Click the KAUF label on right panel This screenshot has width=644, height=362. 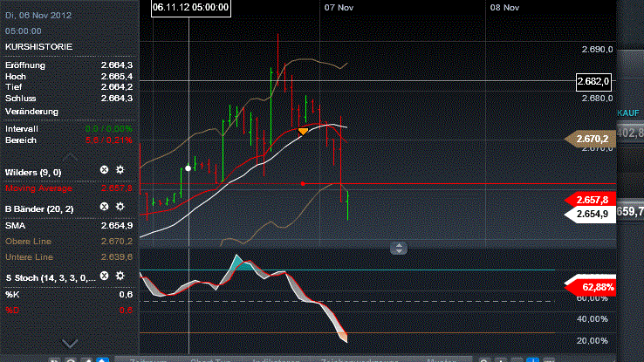coord(628,113)
